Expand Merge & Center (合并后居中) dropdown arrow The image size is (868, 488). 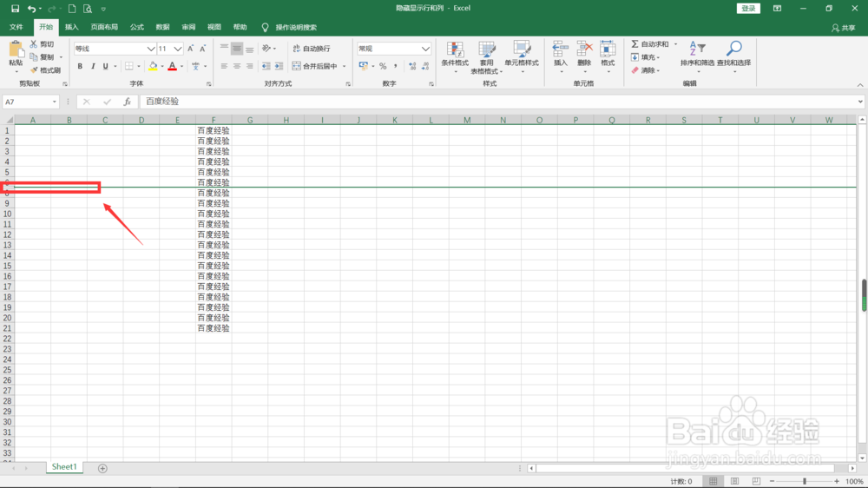[x=345, y=67]
